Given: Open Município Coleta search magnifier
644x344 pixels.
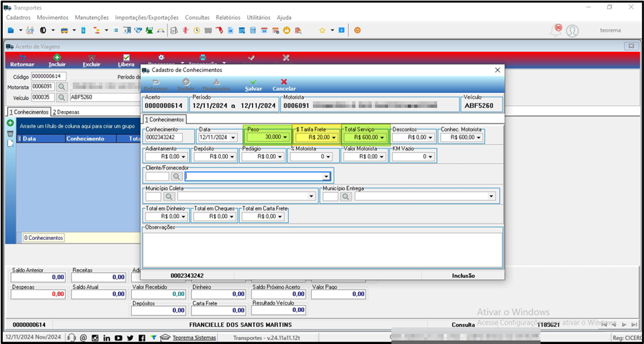Looking at the screenshot, I should coord(169,196).
